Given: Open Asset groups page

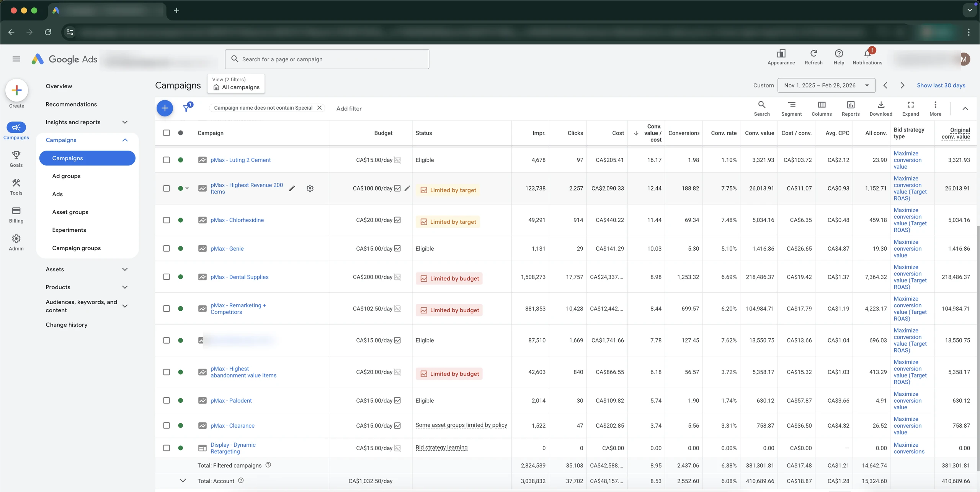Looking at the screenshot, I should [x=70, y=212].
